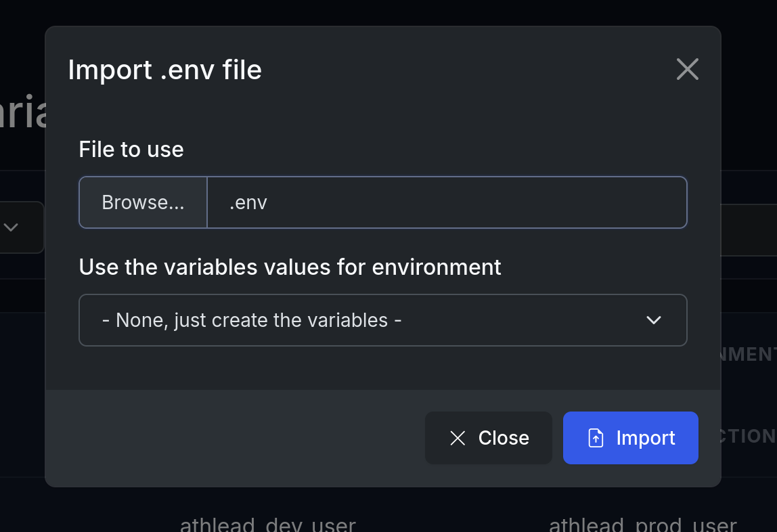
Task: Click the File to use label
Action: tap(131, 149)
